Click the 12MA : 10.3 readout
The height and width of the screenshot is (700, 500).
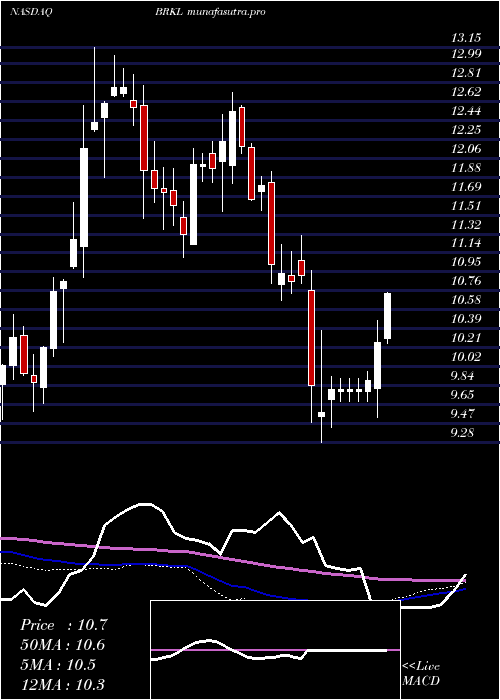point(62,685)
